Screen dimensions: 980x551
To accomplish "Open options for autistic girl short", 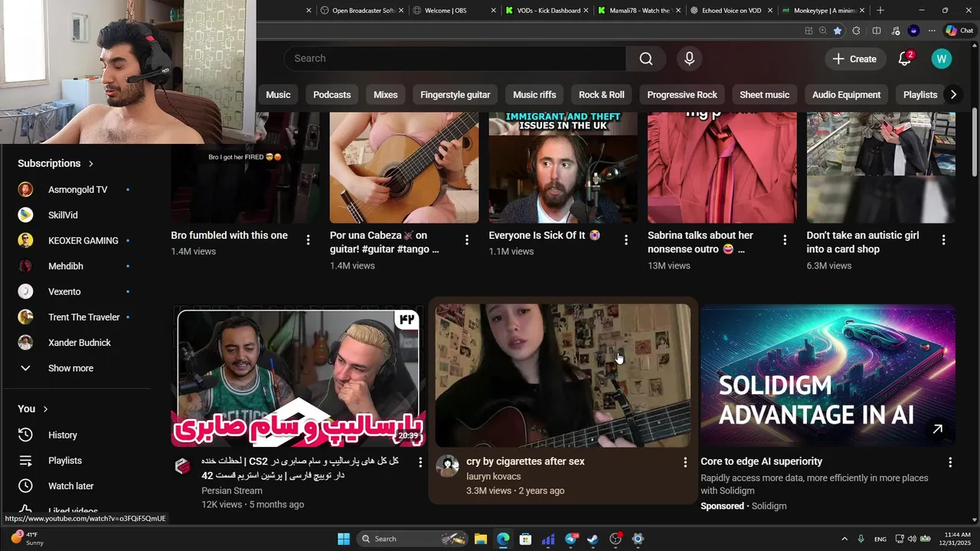I will coord(943,240).
